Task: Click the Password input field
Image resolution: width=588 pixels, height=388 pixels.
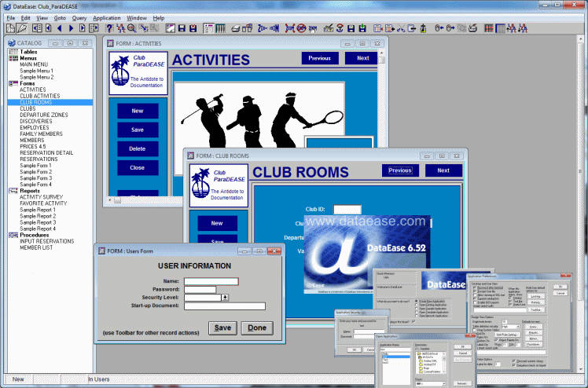Action: pos(200,290)
